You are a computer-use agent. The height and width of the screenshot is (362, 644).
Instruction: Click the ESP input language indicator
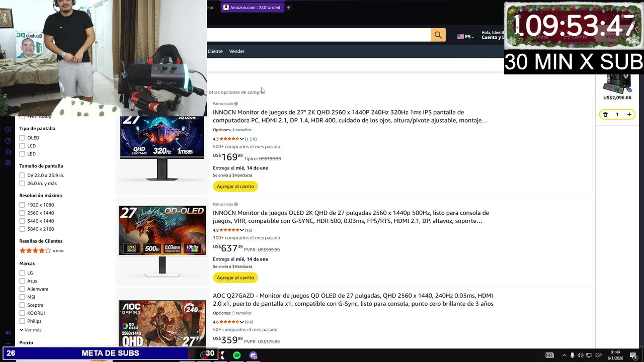599,355
